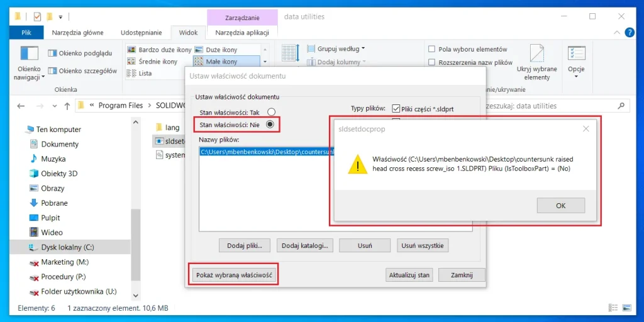
Task: Open Narzędzia aplikacji tab
Action: pos(242,33)
